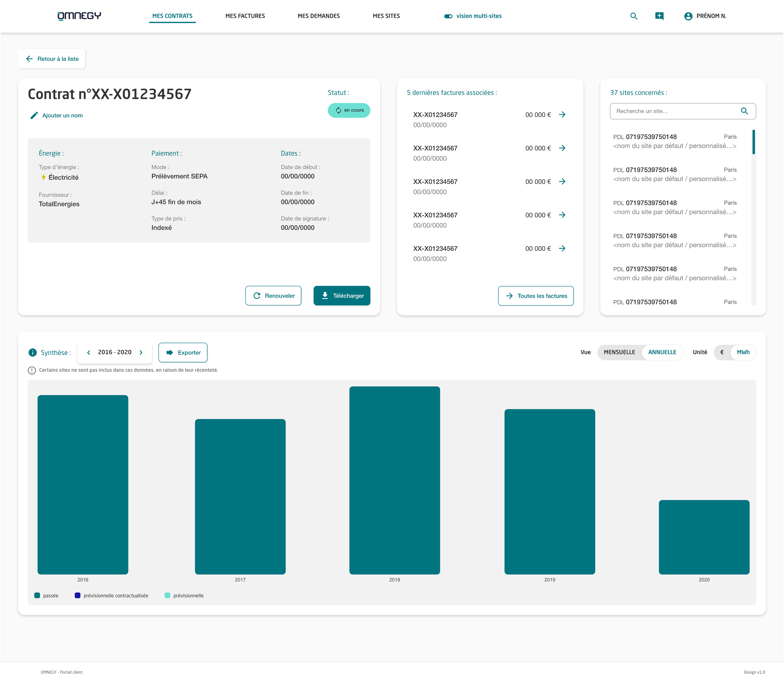Open the user profile avatar icon

pyautogui.click(x=688, y=16)
